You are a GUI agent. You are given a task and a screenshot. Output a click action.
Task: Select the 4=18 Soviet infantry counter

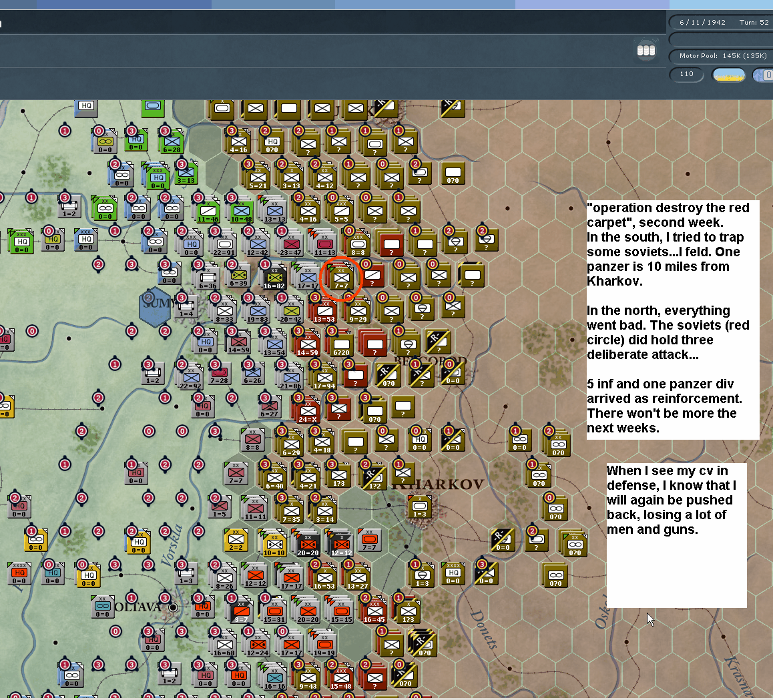tap(322, 443)
